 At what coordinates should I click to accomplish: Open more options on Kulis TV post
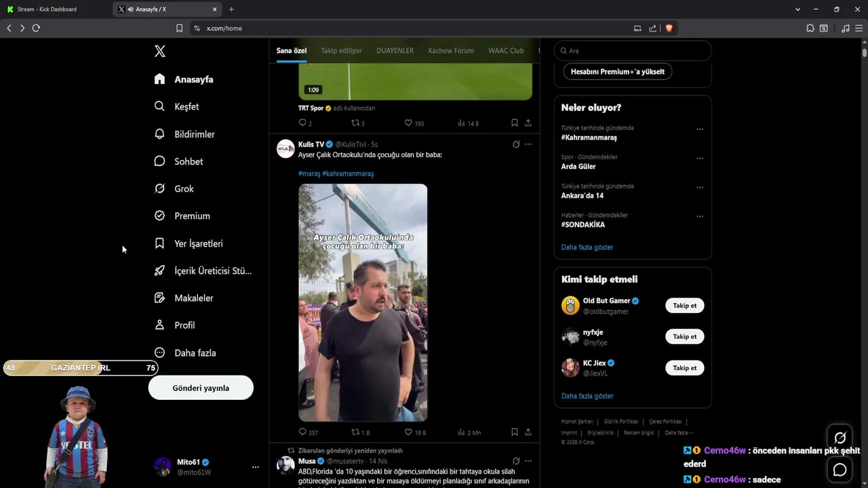click(x=528, y=144)
